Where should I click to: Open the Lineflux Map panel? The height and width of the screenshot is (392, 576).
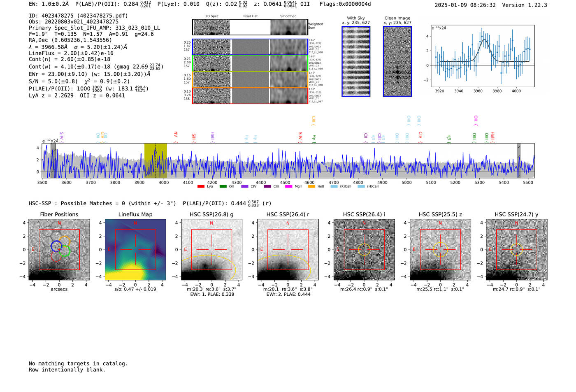point(135,250)
